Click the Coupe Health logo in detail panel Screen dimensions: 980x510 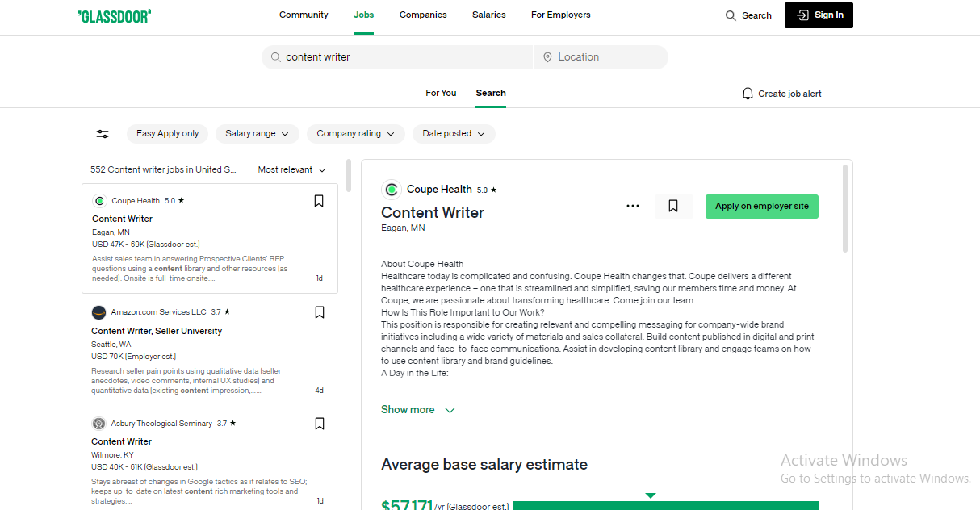tap(392, 190)
